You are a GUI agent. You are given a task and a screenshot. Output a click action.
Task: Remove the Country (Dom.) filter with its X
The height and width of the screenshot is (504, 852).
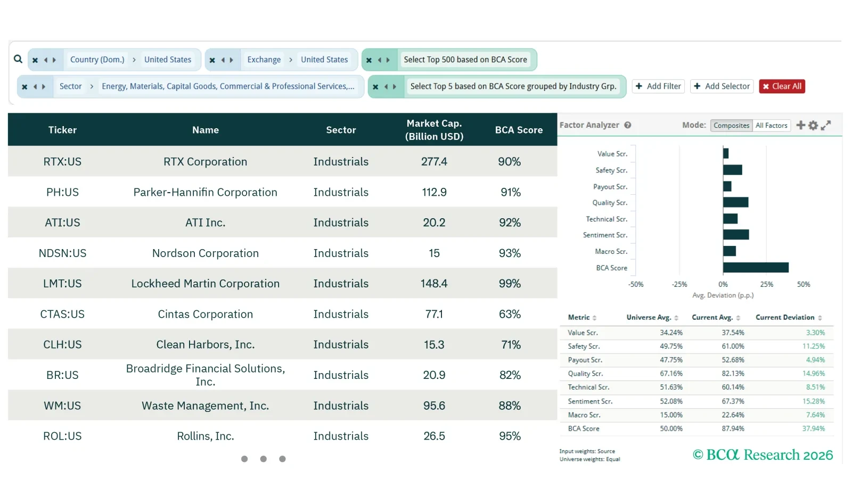[x=35, y=60]
